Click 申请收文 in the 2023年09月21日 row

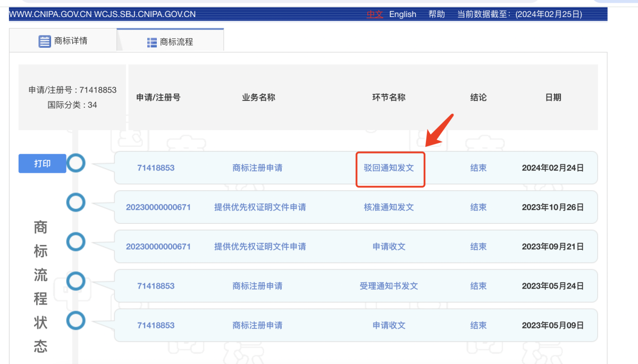389,247
